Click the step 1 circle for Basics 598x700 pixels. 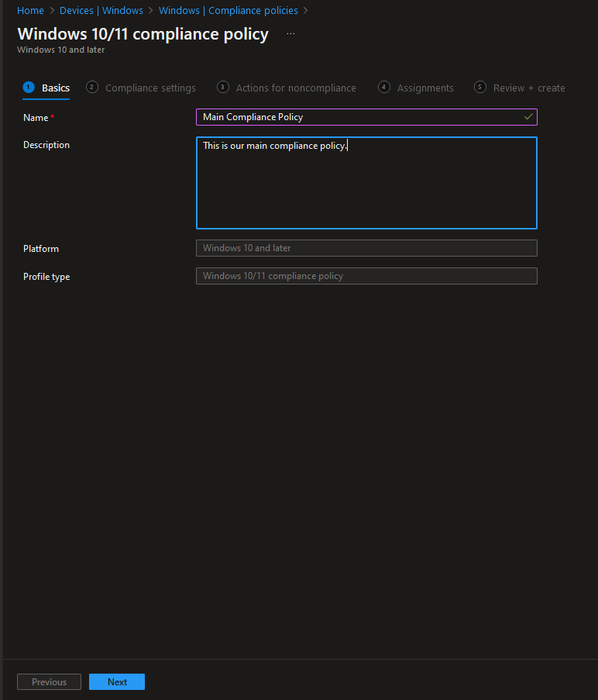click(x=29, y=87)
